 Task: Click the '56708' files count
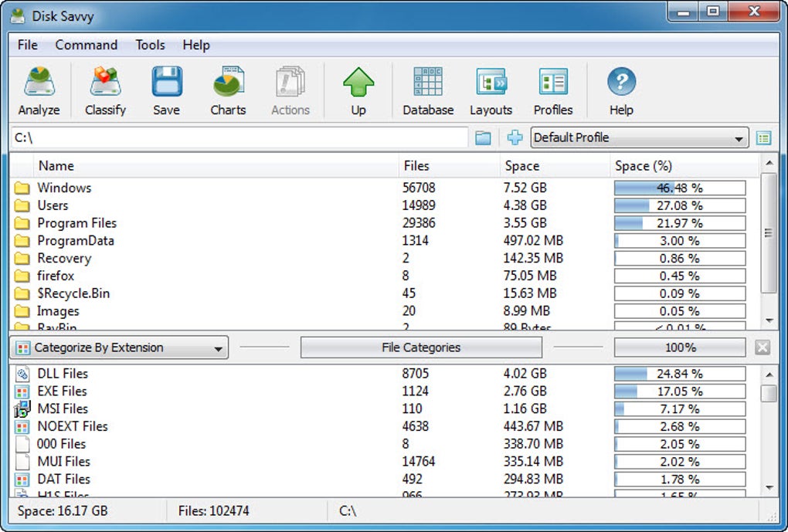pyautogui.click(x=419, y=188)
